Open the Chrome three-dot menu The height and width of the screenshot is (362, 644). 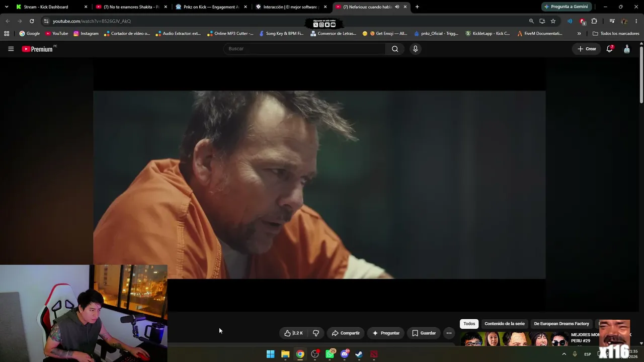click(636, 21)
